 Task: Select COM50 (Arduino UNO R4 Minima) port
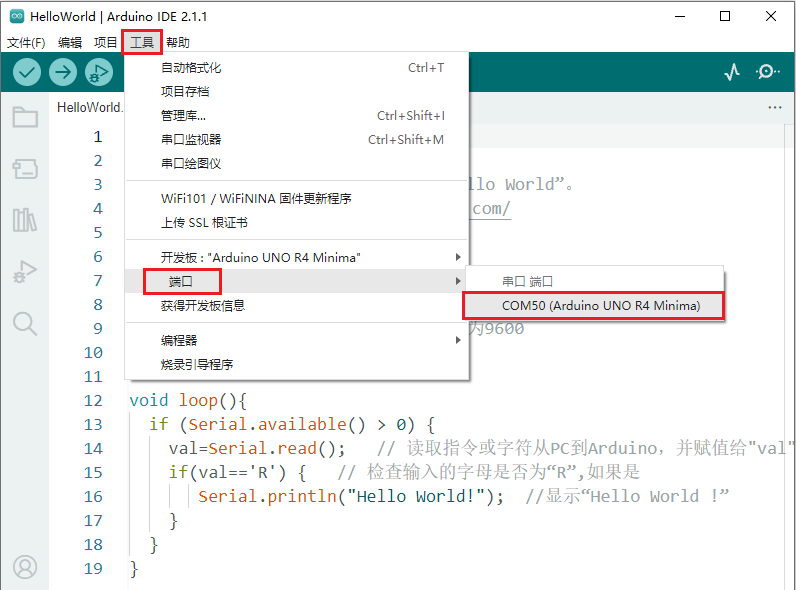(x=594, y=306)
